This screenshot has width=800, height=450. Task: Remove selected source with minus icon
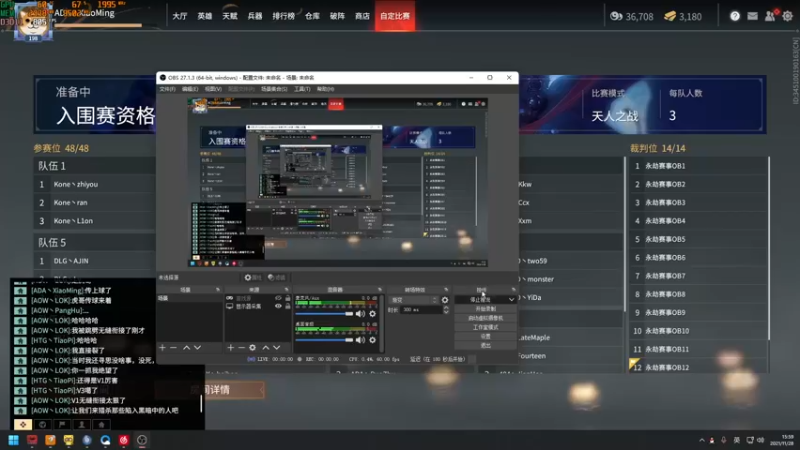[241, 347]
